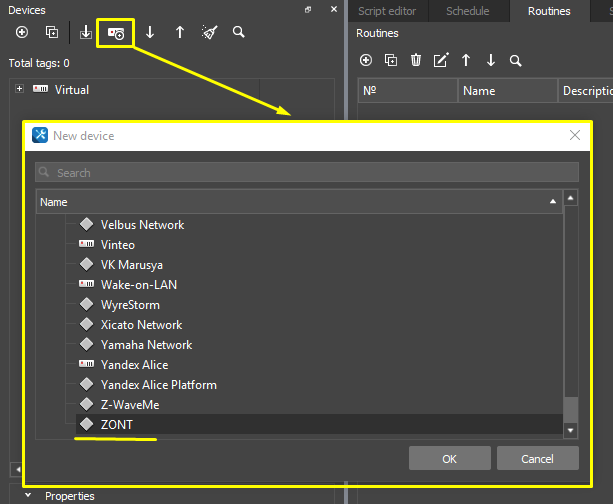Click the search magnifier in Devices toolbar
Viewport: 613px width, 504px height.
[x=239, y=32]
